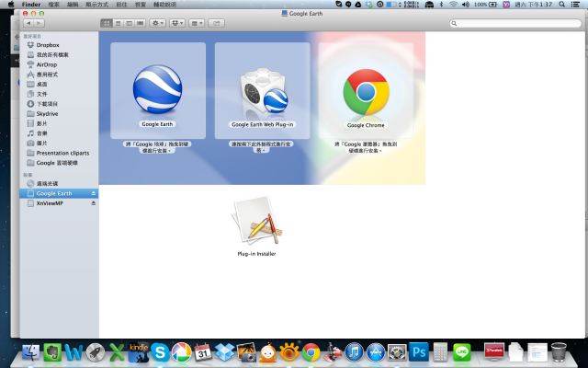Launch Kindle from the Dock
588x368 pixels.
[x=139, y=352]
